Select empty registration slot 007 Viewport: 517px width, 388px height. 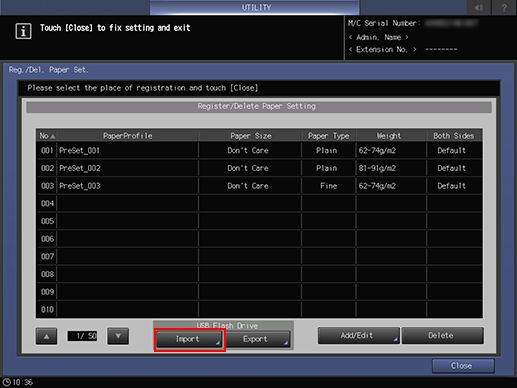pyautogui.click(x=259, y=256)
